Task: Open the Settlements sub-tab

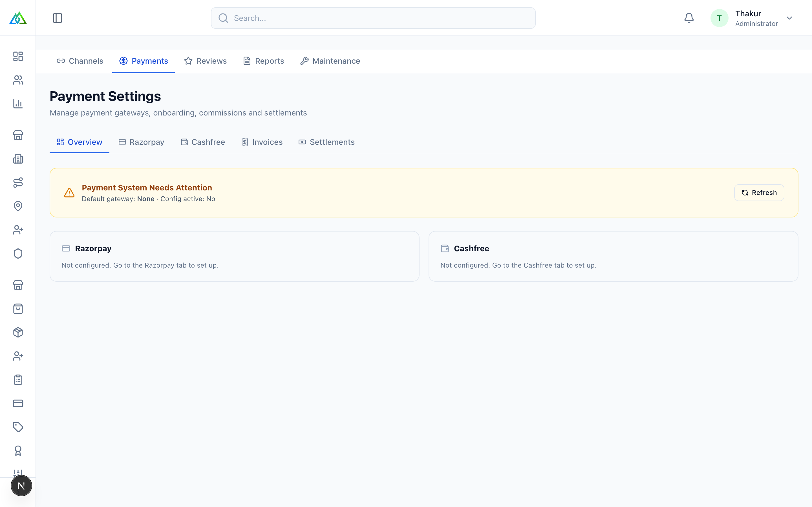Action: pyautogui.click(x=326, y=142)
